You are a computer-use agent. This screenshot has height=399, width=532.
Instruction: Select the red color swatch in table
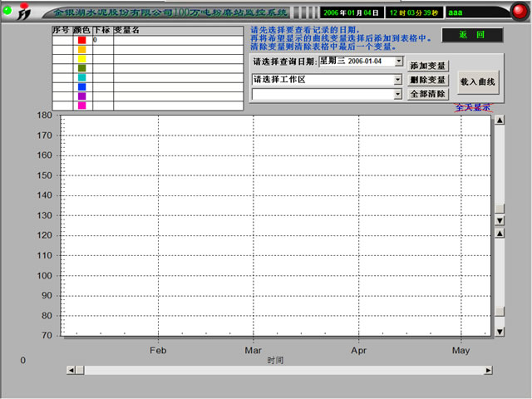(81, 40)
